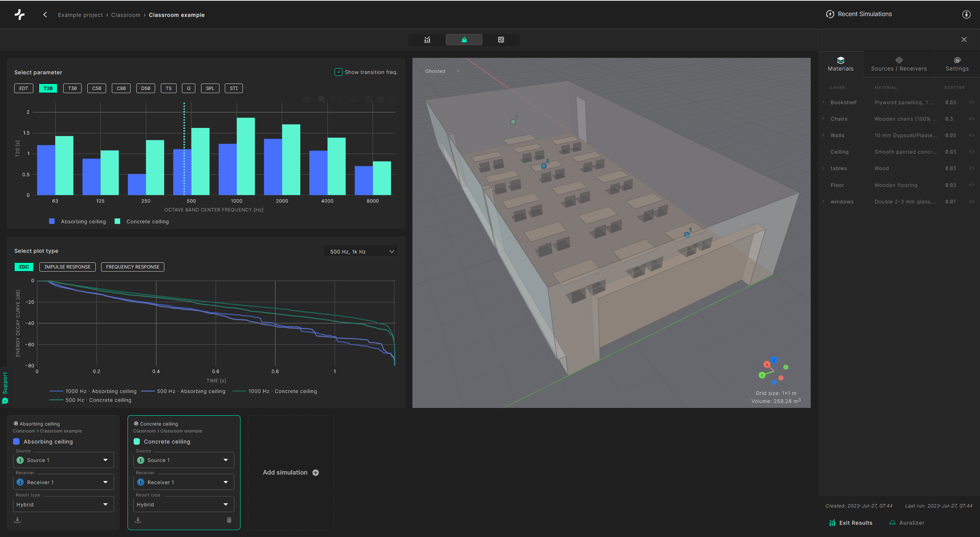980x537 pixels.
Task: Toggle 1000 Hz · Concrete ceiling legend entry
Action: pyautogui.click(x=275, y=391)
